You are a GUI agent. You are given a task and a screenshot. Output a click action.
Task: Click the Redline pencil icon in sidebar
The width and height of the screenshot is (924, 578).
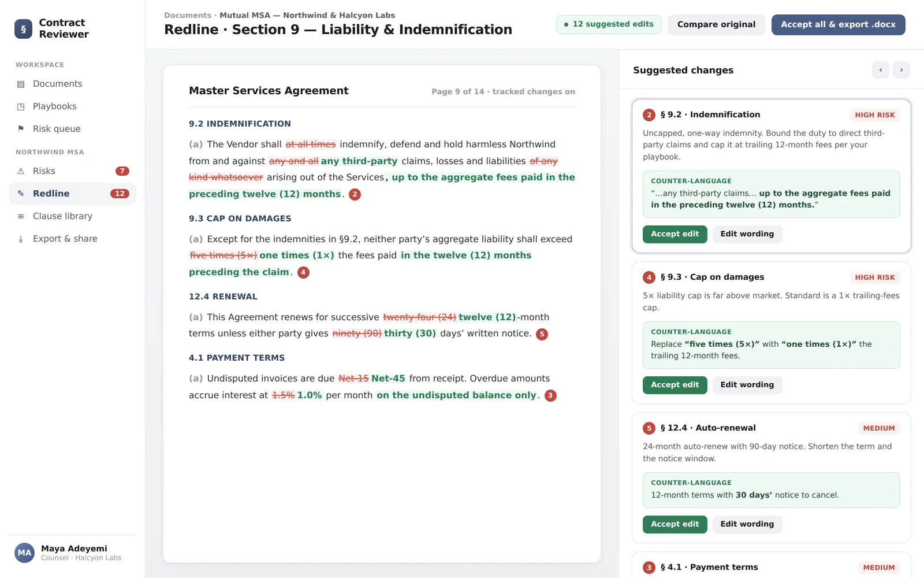point(21,194)
